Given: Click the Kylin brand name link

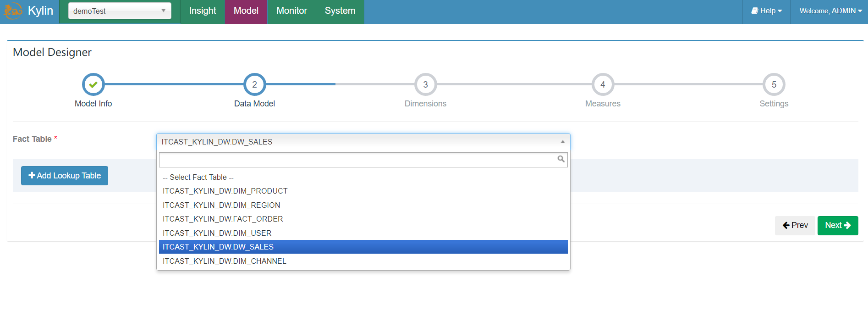Looking at the screenshot, I should click(40, 11).
